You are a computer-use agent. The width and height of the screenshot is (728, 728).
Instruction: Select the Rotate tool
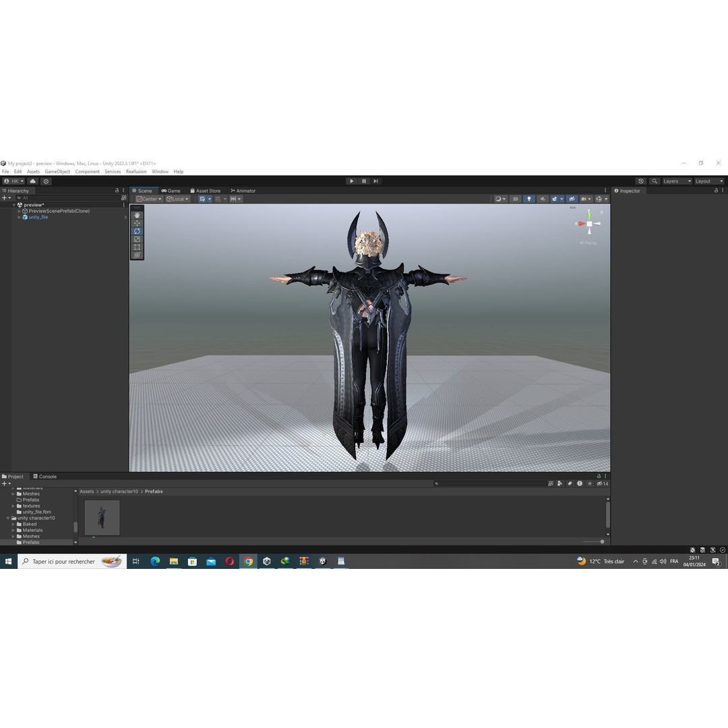[x=137, y=231]
